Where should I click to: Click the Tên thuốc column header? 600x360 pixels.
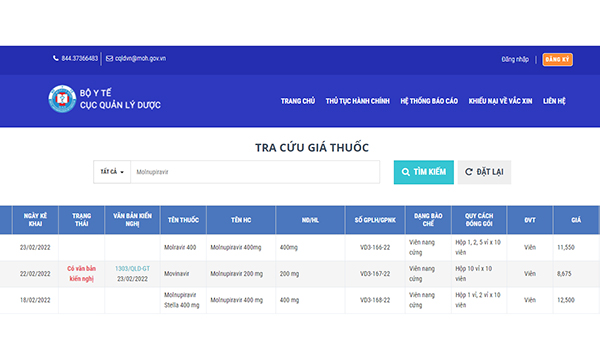[183, 220]
